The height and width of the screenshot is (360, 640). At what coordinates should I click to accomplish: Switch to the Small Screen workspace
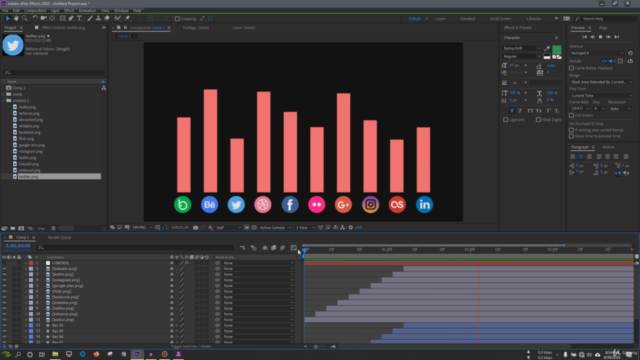tap(500, 19)
